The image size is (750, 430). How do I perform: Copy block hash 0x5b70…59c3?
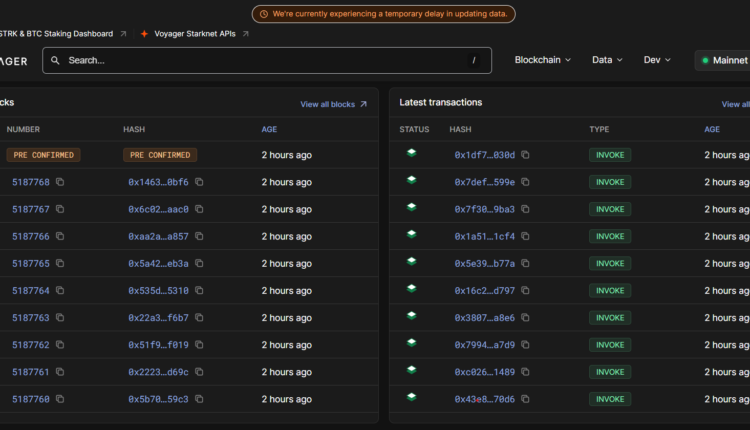(x=199, y=399)
